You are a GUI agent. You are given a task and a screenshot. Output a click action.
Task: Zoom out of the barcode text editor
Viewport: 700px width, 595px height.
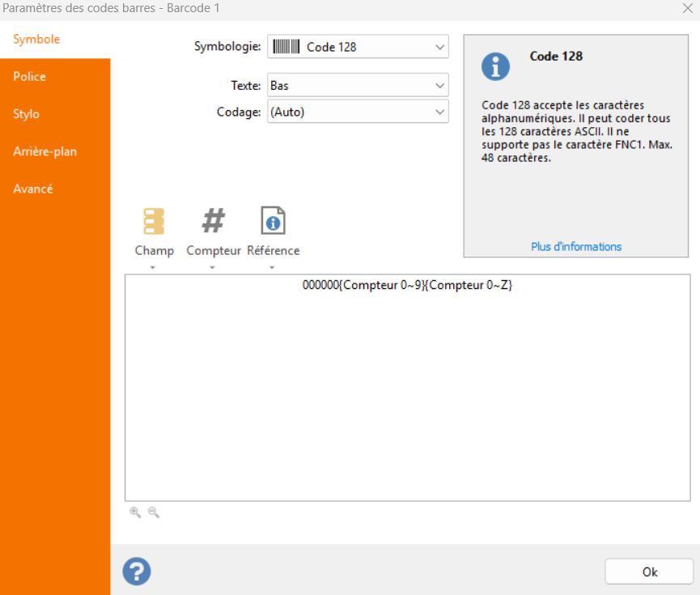click(154, 512)
